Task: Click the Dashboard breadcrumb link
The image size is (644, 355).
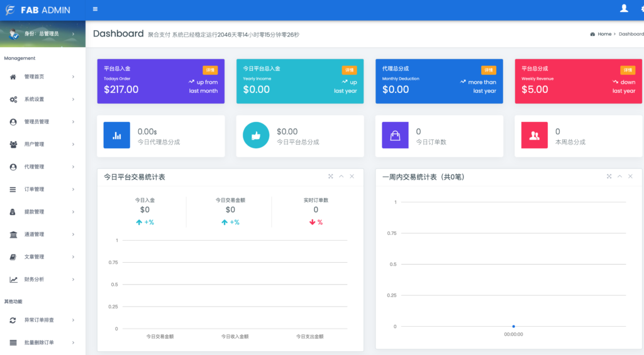Action: click(x=631, y=34)
